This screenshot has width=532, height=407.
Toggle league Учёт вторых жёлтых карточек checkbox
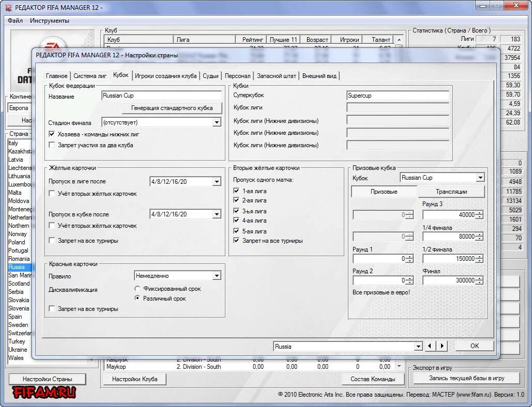pyautogui.click(x=52, y=194)
